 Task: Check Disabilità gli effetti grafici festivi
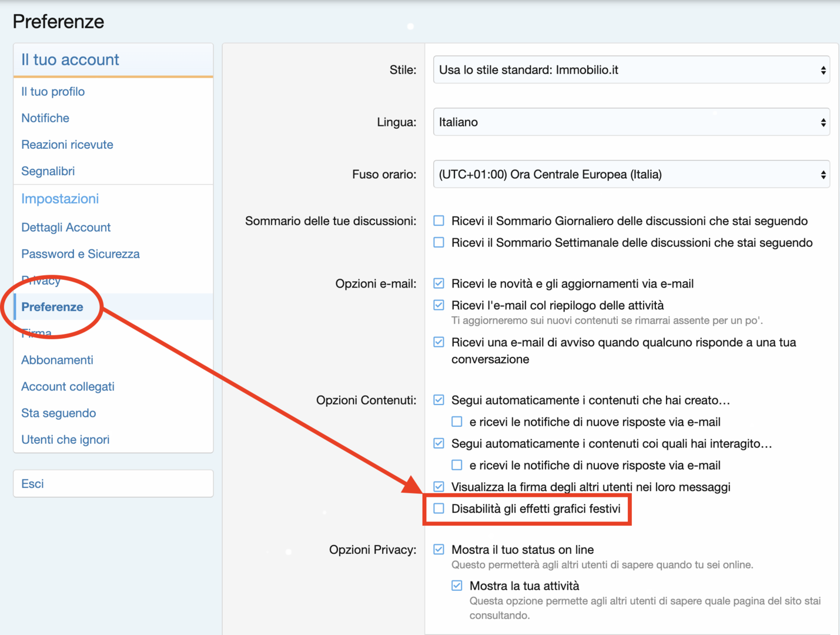point(439,509)
